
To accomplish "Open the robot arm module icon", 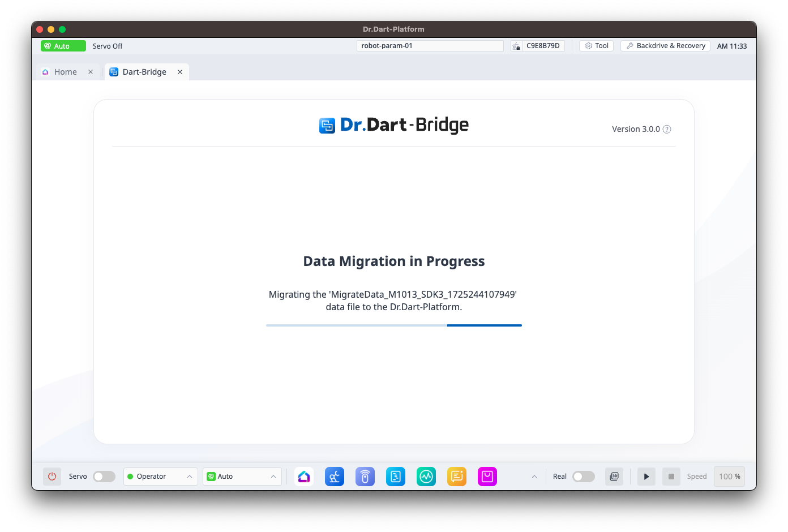I will tap(335, 477).
